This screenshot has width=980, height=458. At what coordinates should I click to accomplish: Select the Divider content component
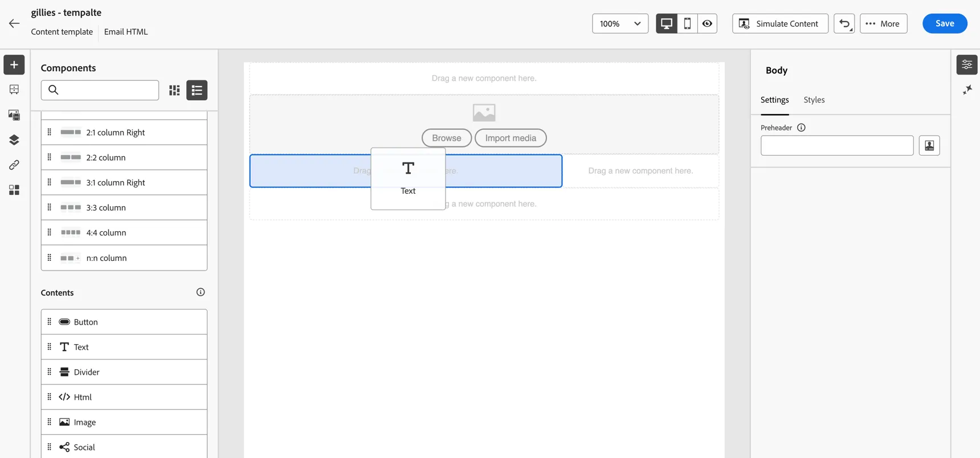(124, 372)
